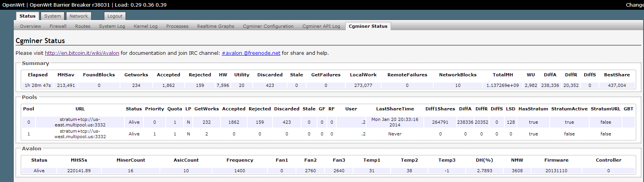Click the Changes indicator in header

pyautogui.click(x=635, y=5)
